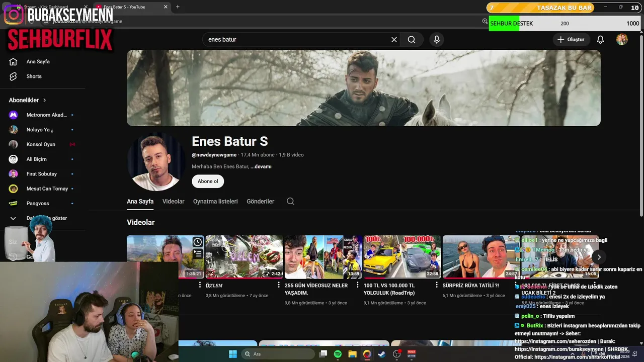Show next videos with the carousel arrow
644x362 pixels.
pyautogui.click(x=599, y=257)
